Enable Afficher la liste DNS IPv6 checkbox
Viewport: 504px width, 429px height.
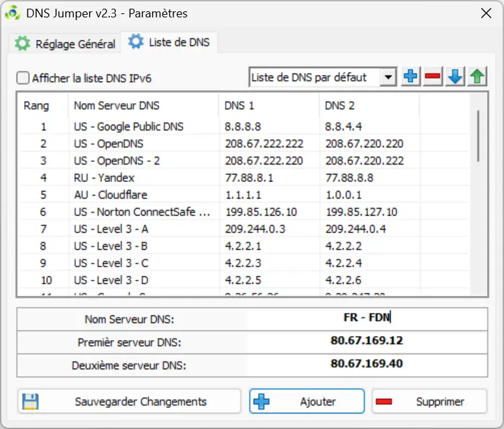pyautogui.click(x=23, y=78)
